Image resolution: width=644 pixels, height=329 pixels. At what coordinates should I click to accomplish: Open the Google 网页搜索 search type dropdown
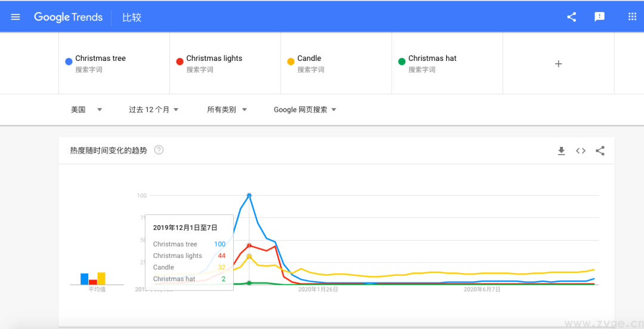pyautogui.click(x=305, y=110)
